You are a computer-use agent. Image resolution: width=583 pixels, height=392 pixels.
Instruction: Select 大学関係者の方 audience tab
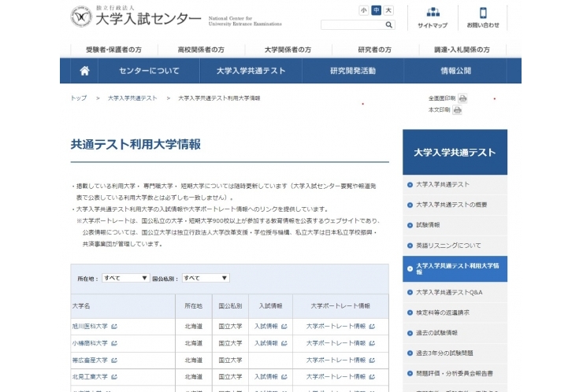click(x=288, y=50)
